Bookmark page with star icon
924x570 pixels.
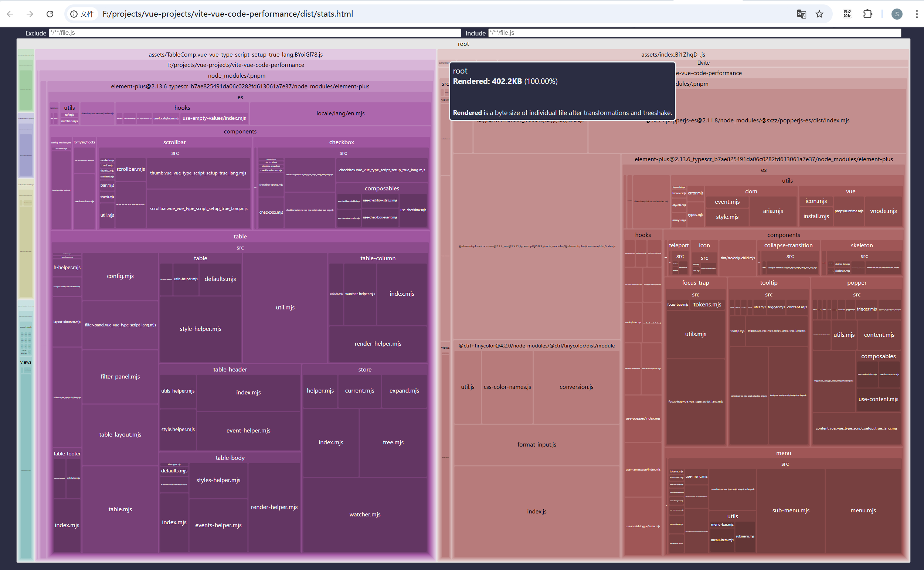point(819,14)
